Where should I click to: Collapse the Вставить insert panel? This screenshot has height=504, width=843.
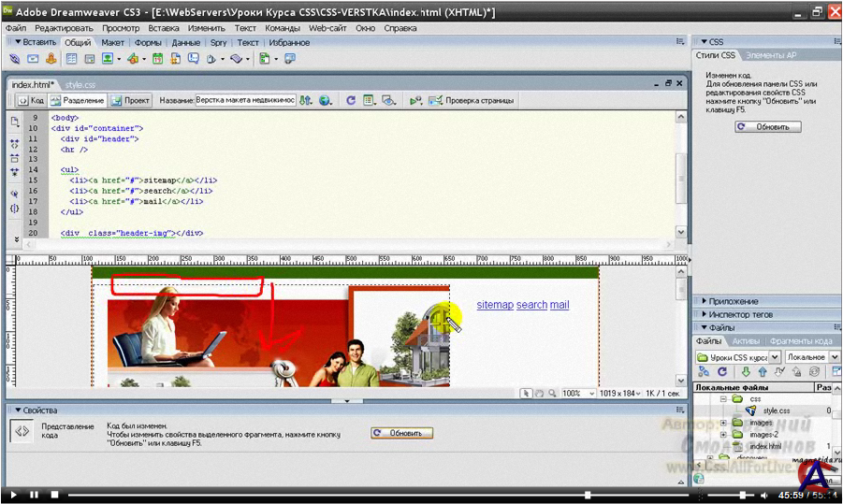[18, 42]
